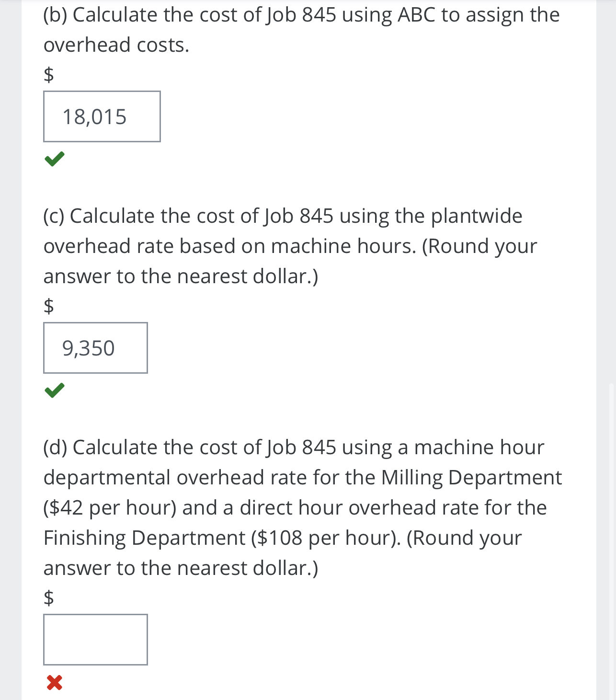Select the text 9,350 inside its box
This screenshot has height=700, width=616.
89,348
